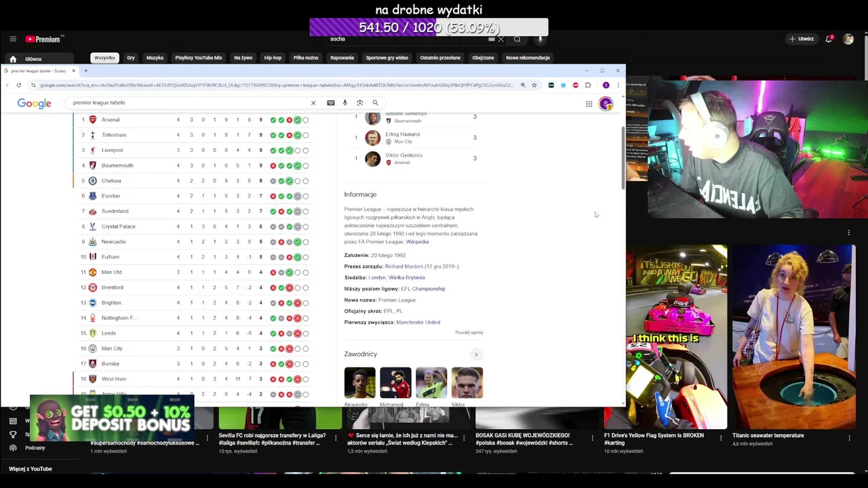
Task: Open options for F1 Drive's video
Action: coord(721,439)
